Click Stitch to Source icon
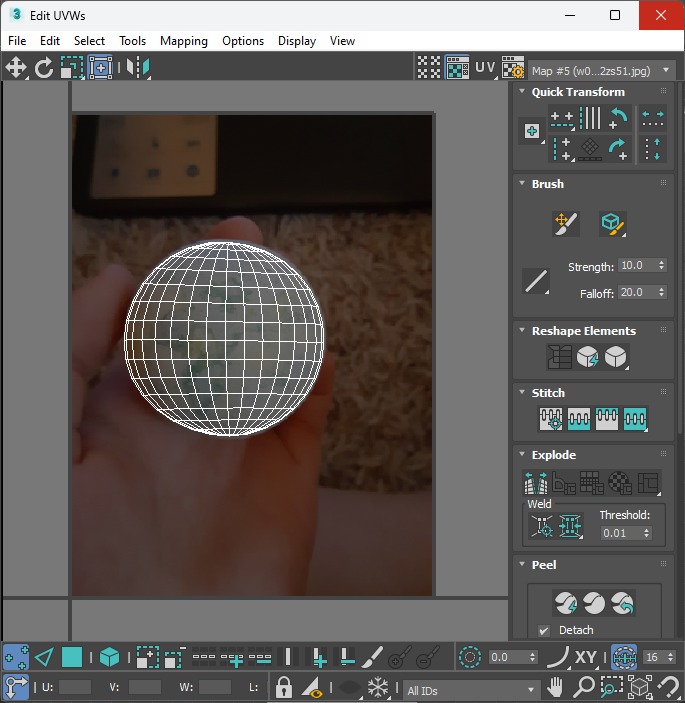 click(x=607, y=419)
